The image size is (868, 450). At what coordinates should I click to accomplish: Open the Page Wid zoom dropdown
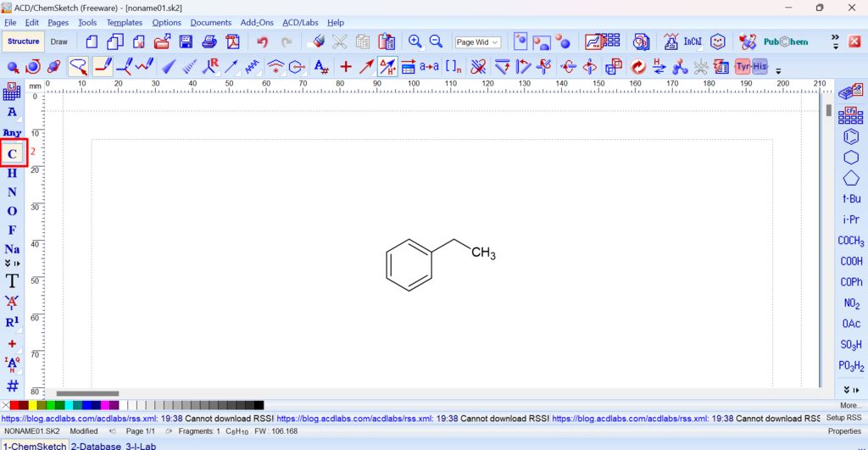pos(477,42)
